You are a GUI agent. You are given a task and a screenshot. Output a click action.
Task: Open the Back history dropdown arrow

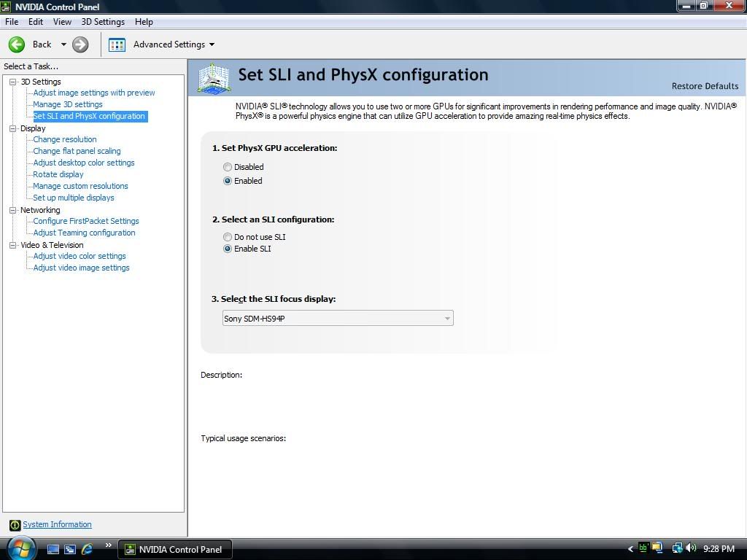(63, 44)
